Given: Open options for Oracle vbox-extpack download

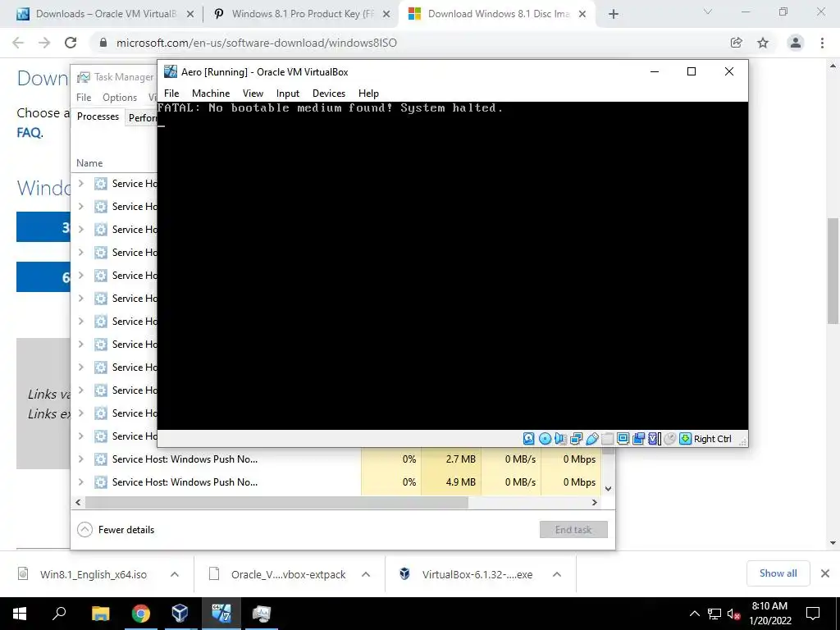Looking at the screenshot, I should pos(366,574).
